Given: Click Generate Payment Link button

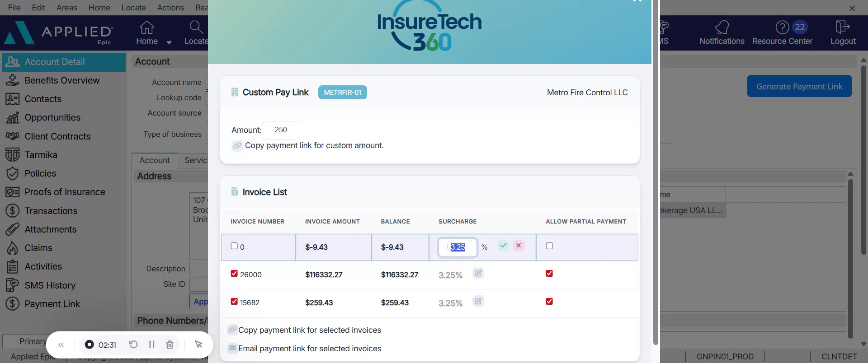Looking at the screenshot, I should pos(799,86).
